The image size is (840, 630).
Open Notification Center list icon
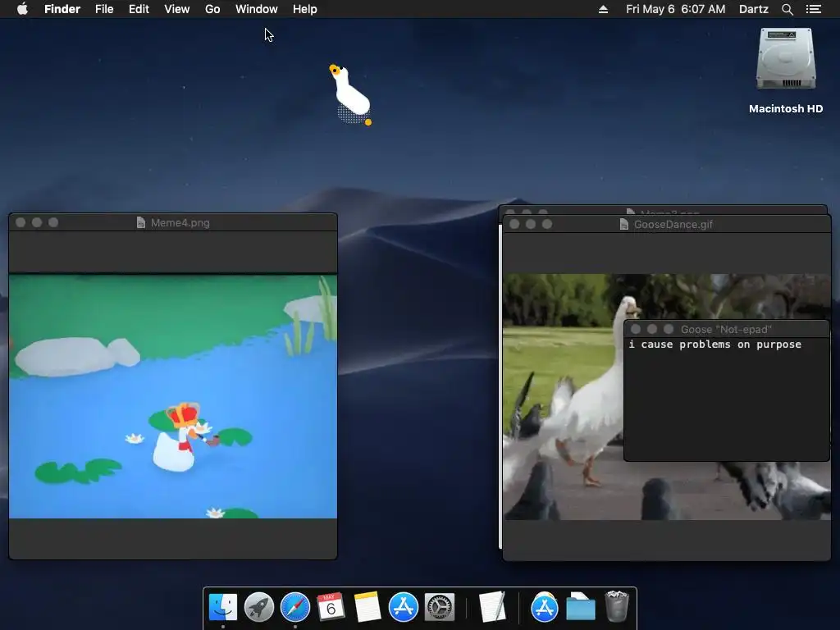coord(814,9)
